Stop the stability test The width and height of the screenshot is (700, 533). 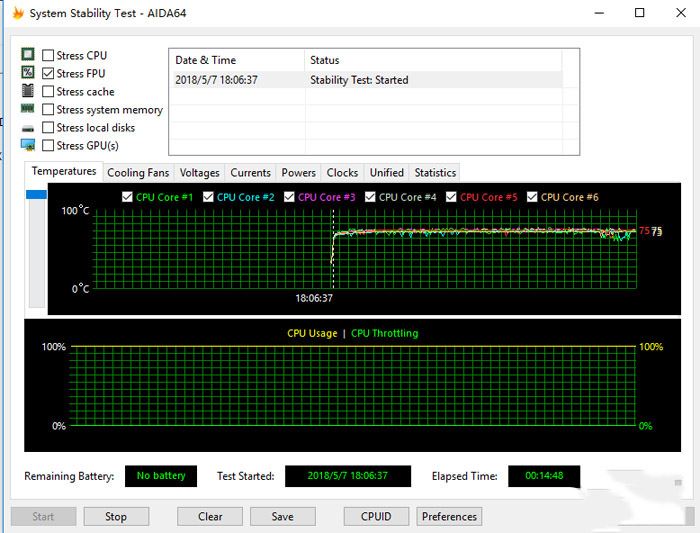coord(116,516)
